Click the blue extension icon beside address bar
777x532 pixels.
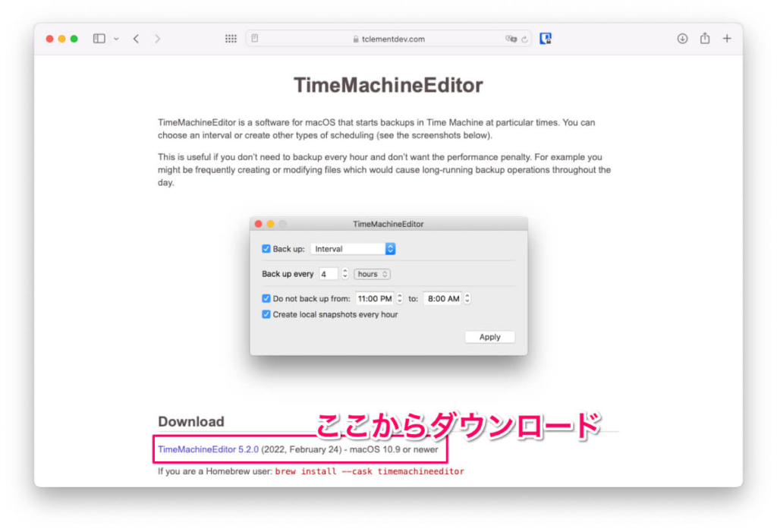point(546,39)
